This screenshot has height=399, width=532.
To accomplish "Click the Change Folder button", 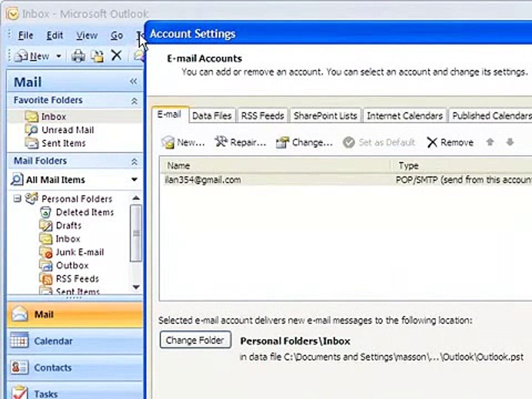I will click(x=195, y=340).
